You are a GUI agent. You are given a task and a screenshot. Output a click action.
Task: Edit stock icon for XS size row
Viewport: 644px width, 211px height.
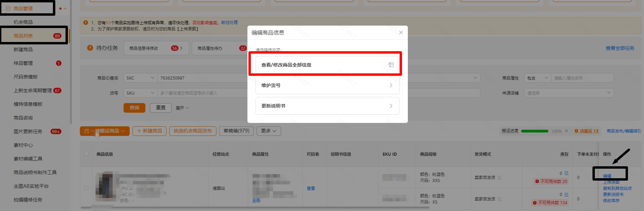[567, 195]
